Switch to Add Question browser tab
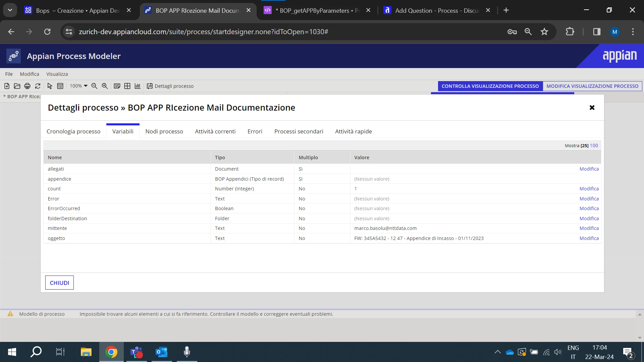This screenshot has height=362, width=644. 437,10
